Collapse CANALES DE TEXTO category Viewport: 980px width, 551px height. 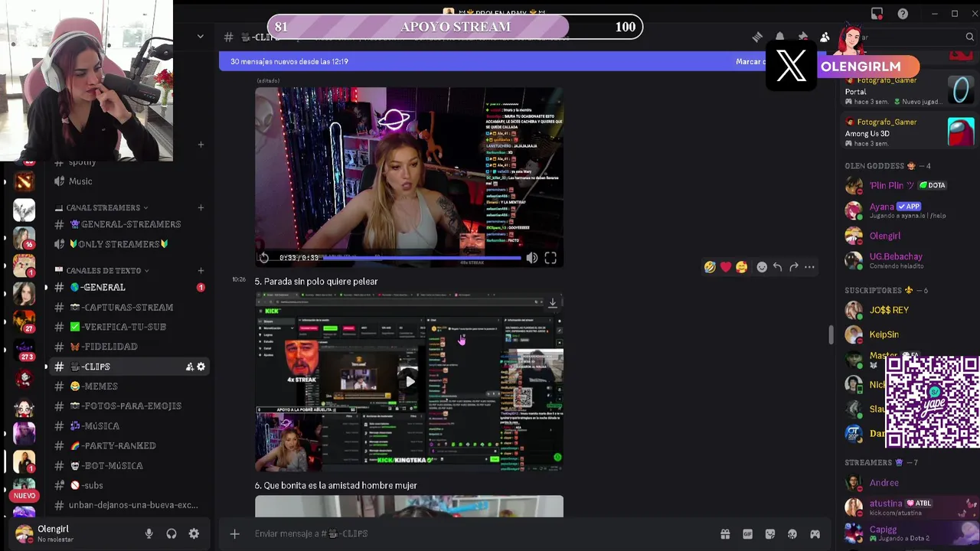103,270
